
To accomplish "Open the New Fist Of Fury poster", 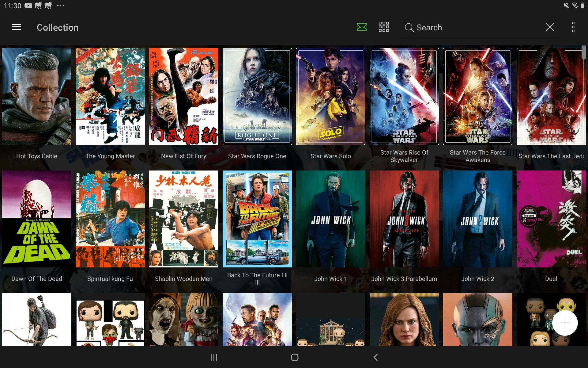I will point(184,96).
